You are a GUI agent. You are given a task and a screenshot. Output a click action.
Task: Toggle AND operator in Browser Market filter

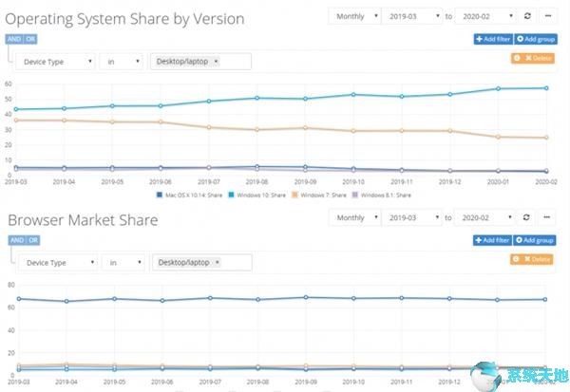click(x=17, y=240)
